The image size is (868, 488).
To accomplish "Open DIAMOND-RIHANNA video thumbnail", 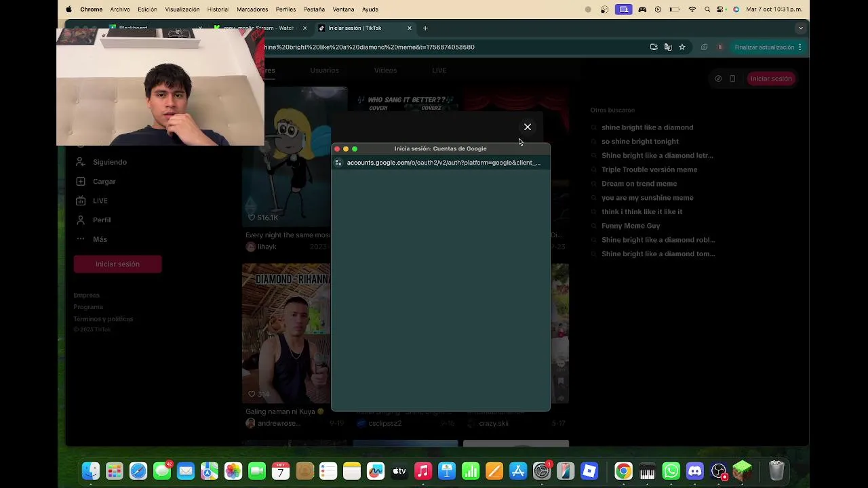I will coord(286,333).
